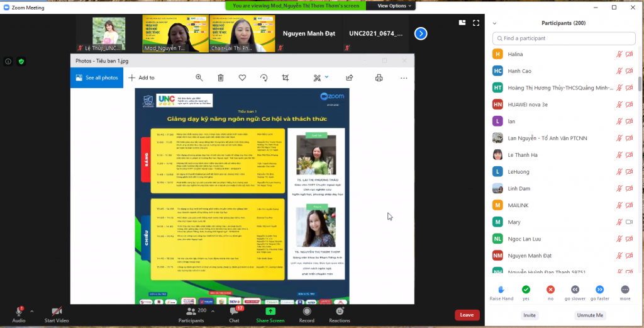Select participant HUAWEI nova 3e
The image size is (644, 328).
(564, 105)
